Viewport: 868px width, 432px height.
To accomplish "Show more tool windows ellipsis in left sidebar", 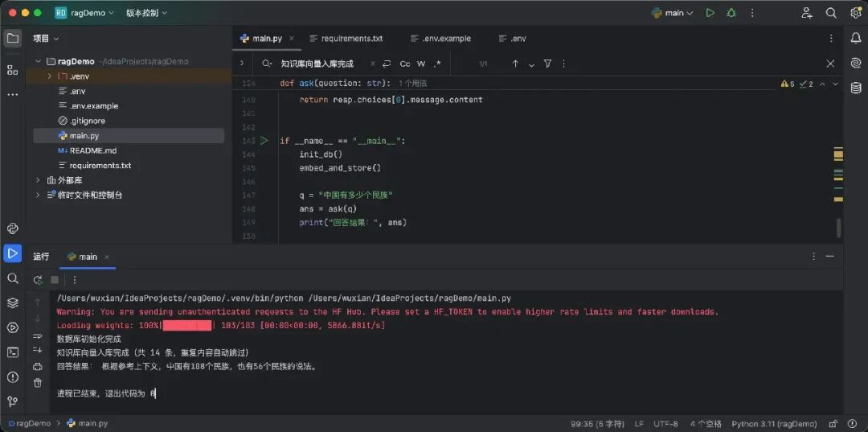I will coord(12,94).
